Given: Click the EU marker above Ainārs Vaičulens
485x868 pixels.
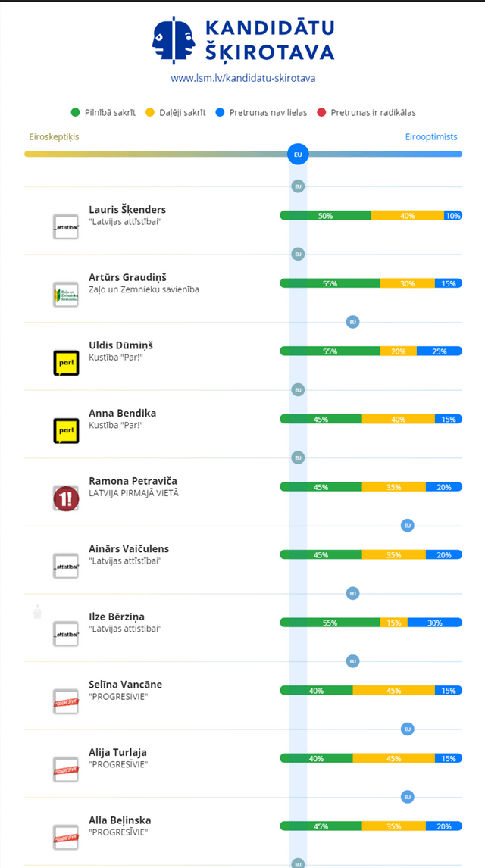Looking at the screenshot, I should tap(407, 525).
